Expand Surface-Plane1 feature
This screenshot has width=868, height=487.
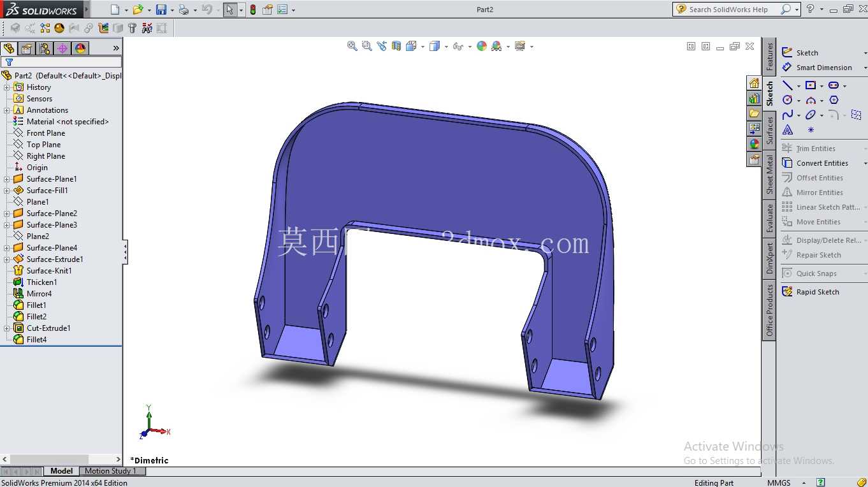7,179
